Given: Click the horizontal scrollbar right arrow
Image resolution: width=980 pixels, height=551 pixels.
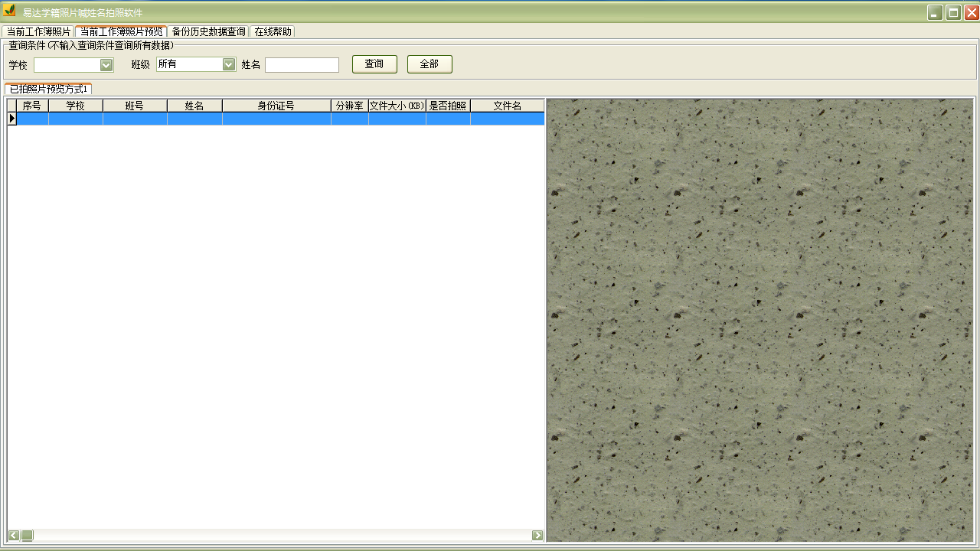Looking at the screenshot, I should [537, 535].
